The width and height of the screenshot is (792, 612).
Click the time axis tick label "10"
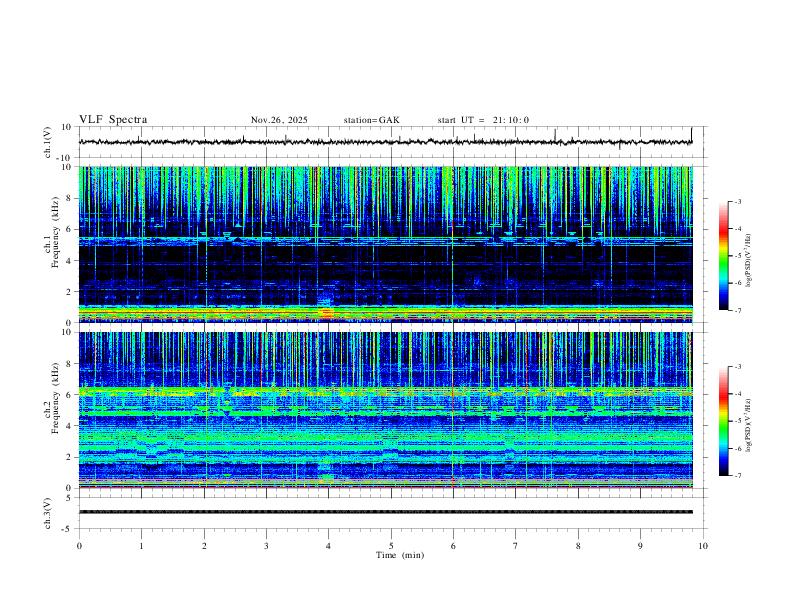click(703, 546)
